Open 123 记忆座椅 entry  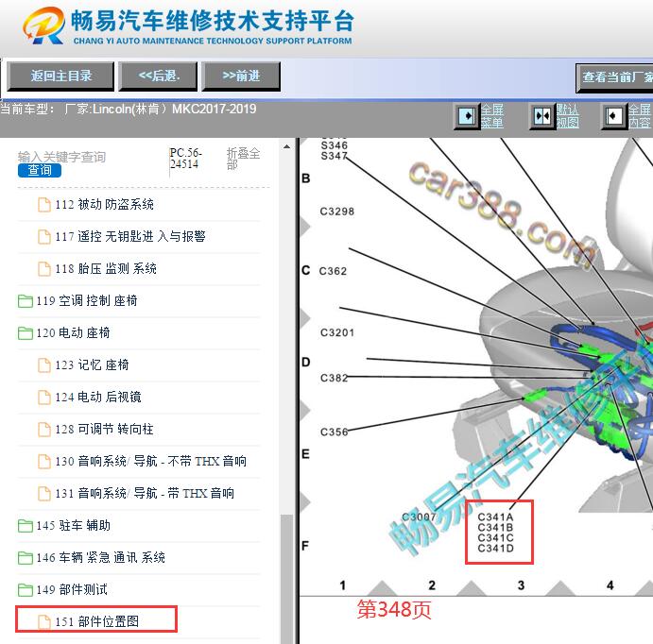coord(92,365)
